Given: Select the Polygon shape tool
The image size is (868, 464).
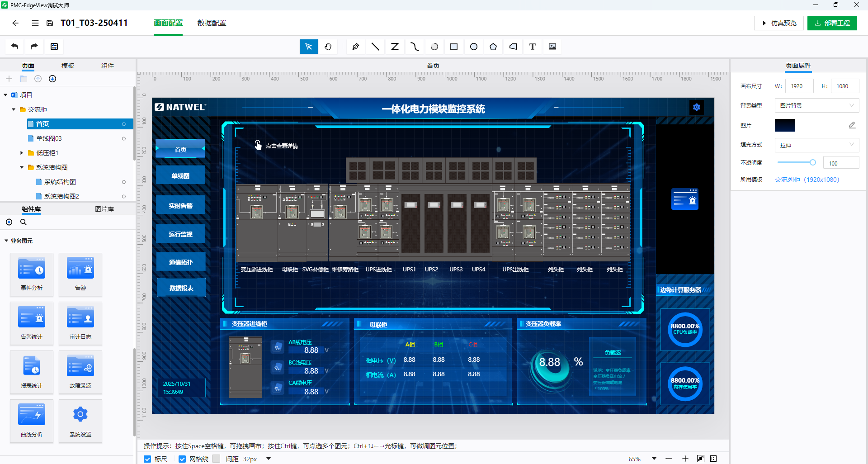Looking at the screenshot, I should (493, 47).
